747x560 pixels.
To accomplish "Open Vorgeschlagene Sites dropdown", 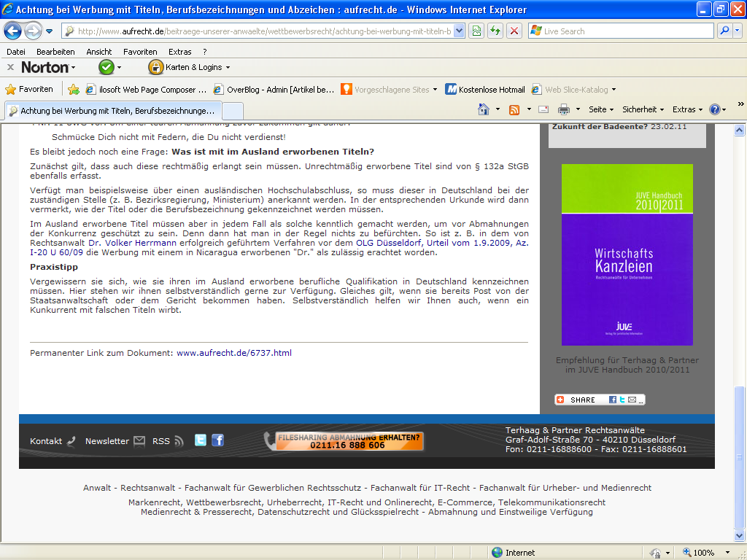I will pos(390,90).
